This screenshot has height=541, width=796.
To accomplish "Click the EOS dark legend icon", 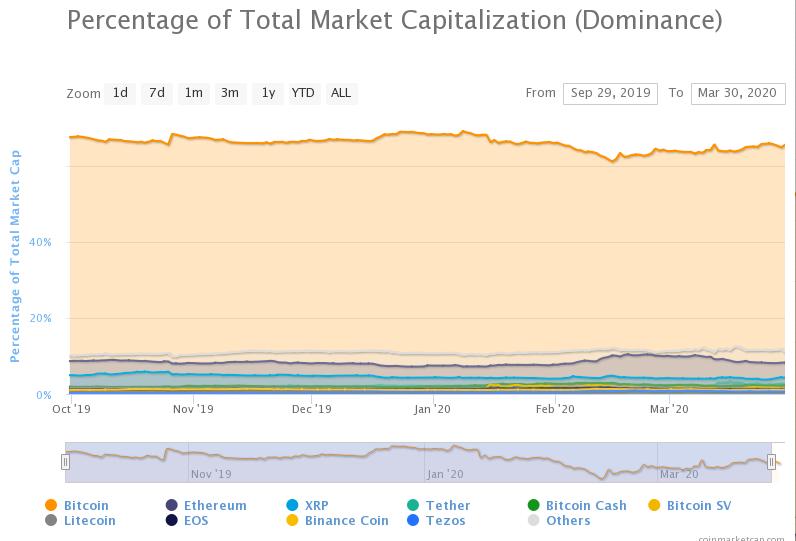I will click(x=172, y=520).
